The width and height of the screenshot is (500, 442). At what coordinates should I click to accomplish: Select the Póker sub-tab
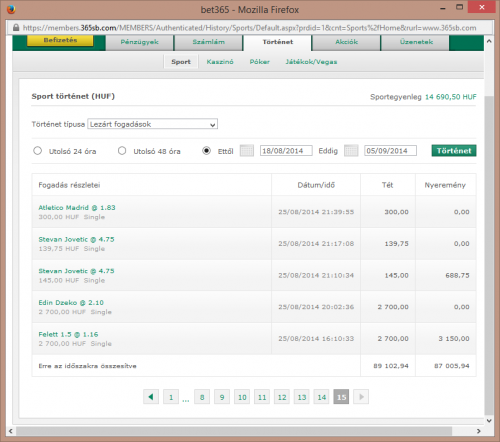(260, 62)
